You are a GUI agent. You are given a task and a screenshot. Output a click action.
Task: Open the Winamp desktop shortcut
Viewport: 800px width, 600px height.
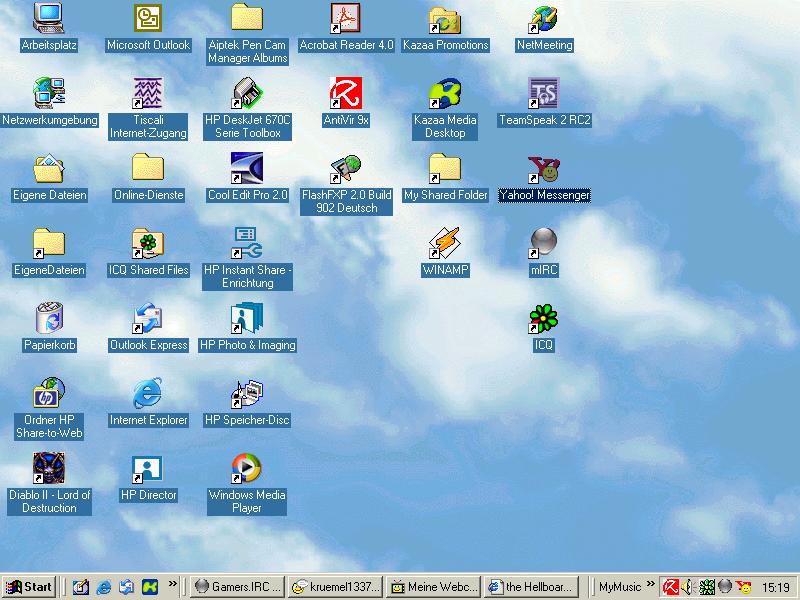445,244
